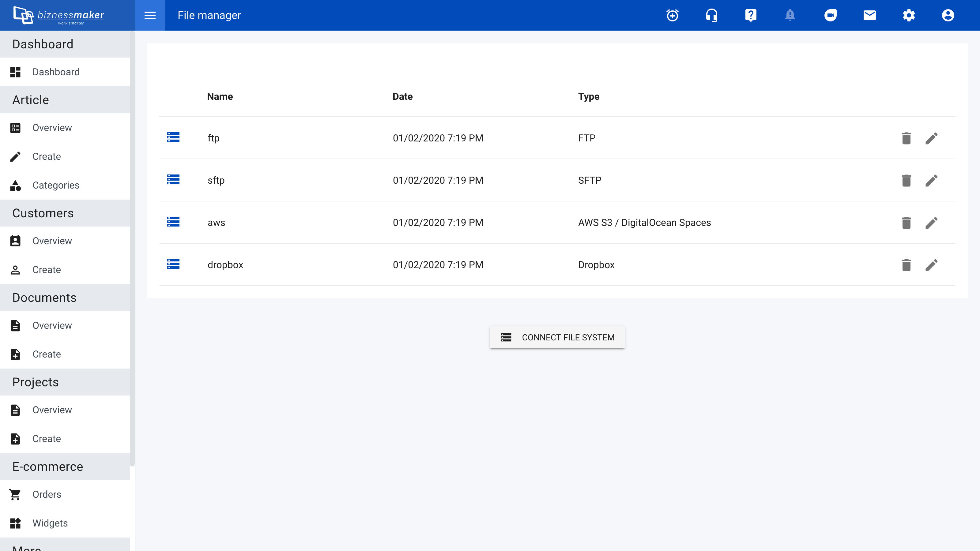The image size is (980, 551).
Task: Open settings gear in top bar
Action: [909, 15]
